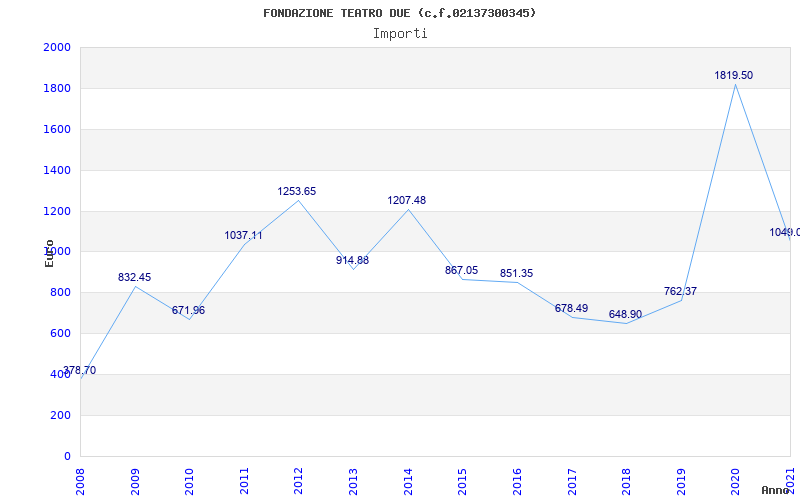Select the 2000 y-axis value

pos(57,47)
